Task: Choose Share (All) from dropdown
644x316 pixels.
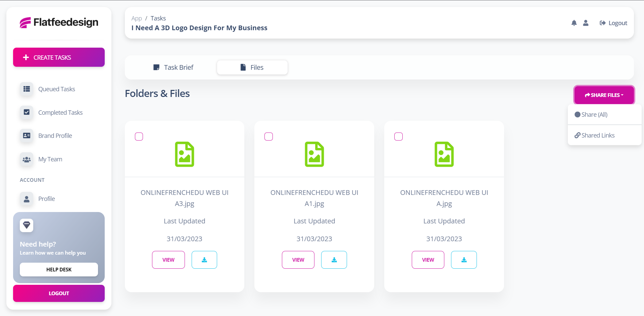Action: (x=604, y=114)
